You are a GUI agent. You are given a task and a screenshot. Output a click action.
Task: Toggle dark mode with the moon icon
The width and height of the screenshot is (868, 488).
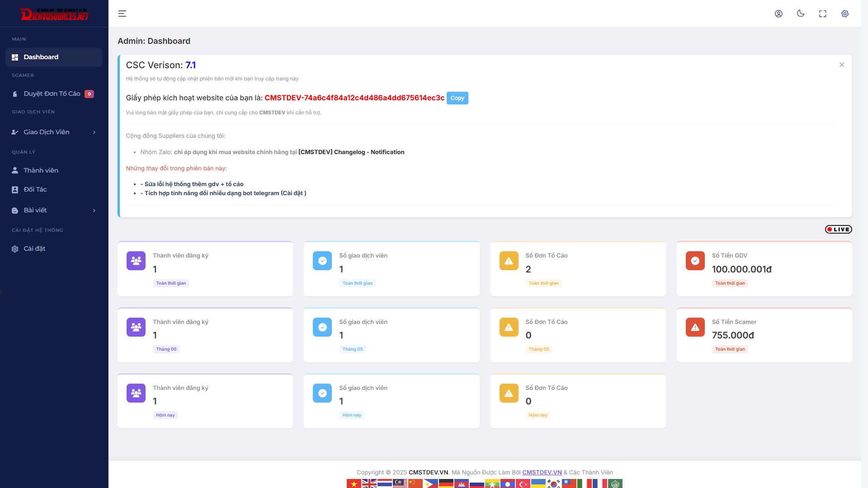(801, 14)
